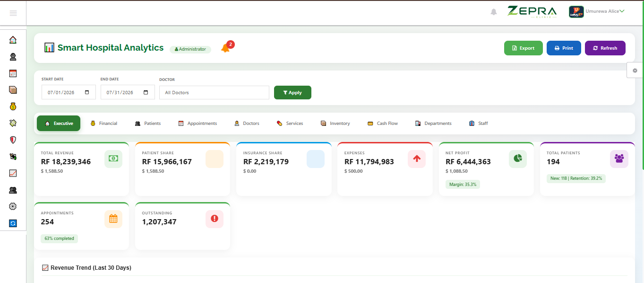The width and height of the screenshot is (644, 283).
Task: Click the 63% completed badge
Action: [x=59, y=239]
